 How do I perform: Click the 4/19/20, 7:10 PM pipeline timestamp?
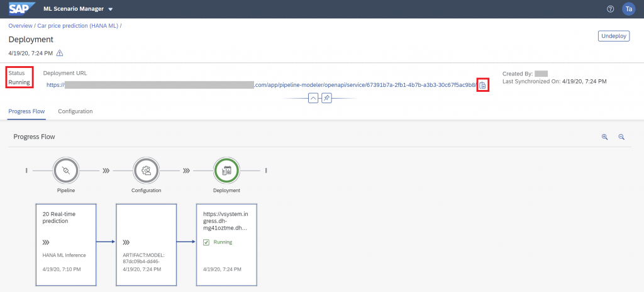click(62, 269)
